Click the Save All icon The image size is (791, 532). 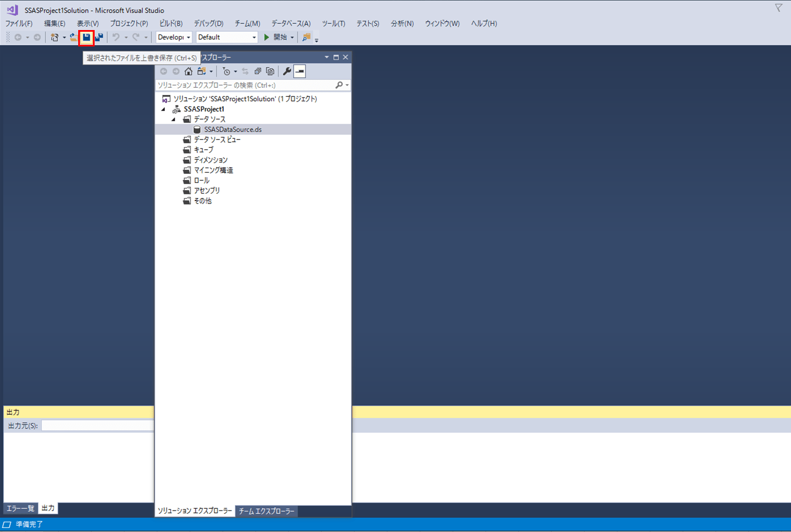coord(99,37)
